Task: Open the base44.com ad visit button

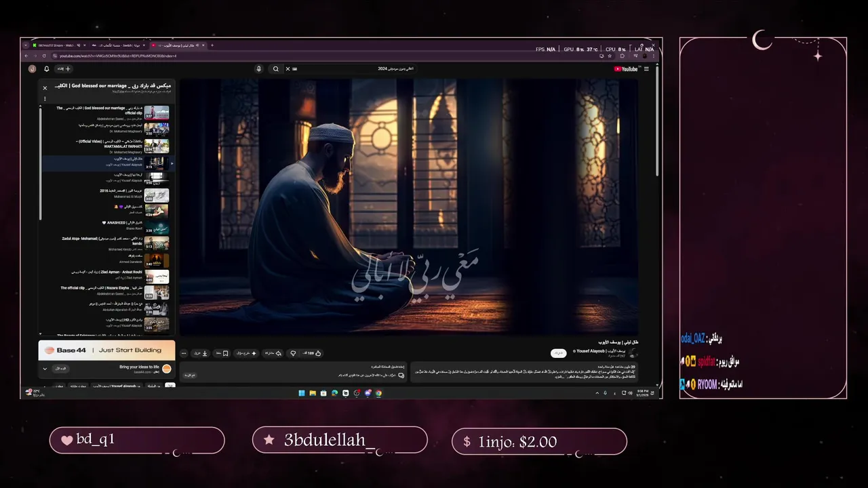Action: click(60, 369)
